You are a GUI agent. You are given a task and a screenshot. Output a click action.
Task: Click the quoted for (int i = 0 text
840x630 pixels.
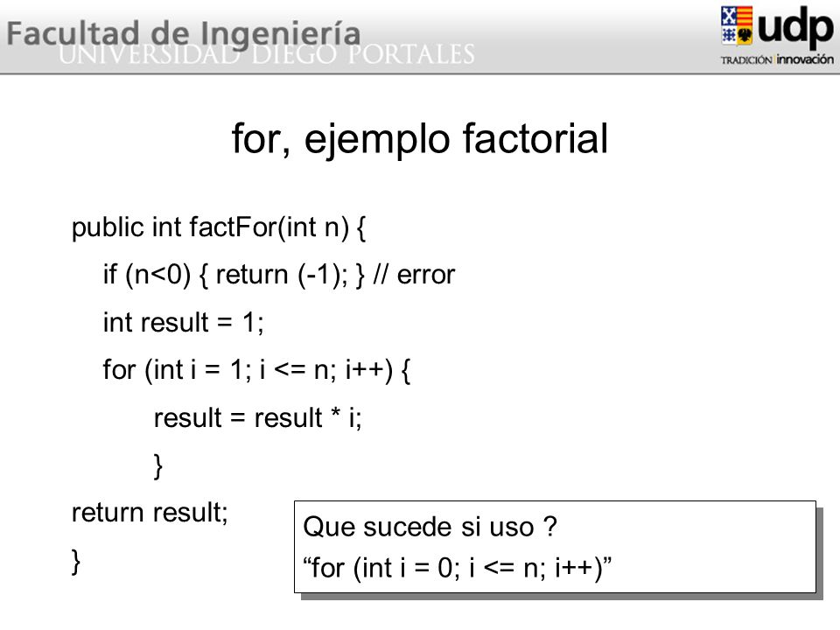click(x=457, y=568)
